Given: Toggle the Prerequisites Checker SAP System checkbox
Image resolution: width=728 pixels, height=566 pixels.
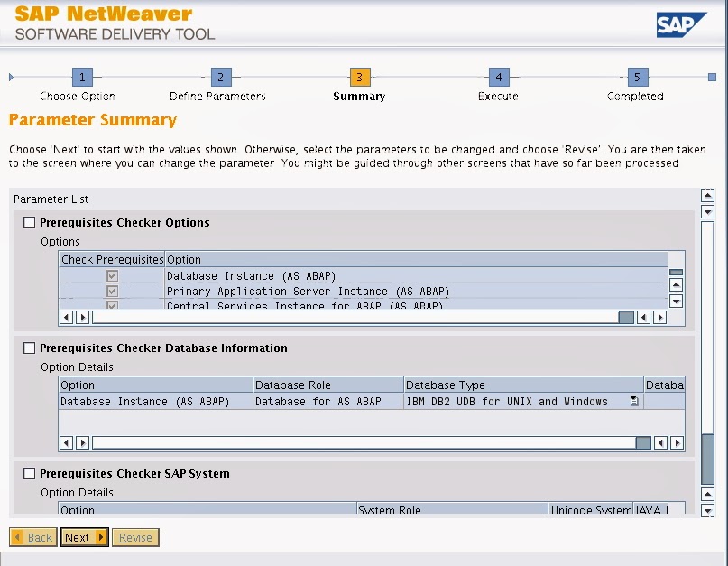Looking at the screenshot, I should coord(29,473).
